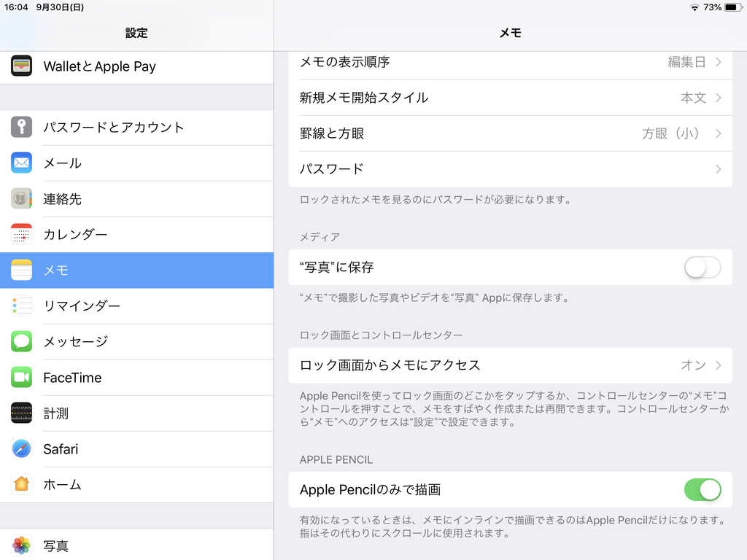Select メッセージ in sidebar
Viewport: 747px width, 560px height.
pos(136,341)
